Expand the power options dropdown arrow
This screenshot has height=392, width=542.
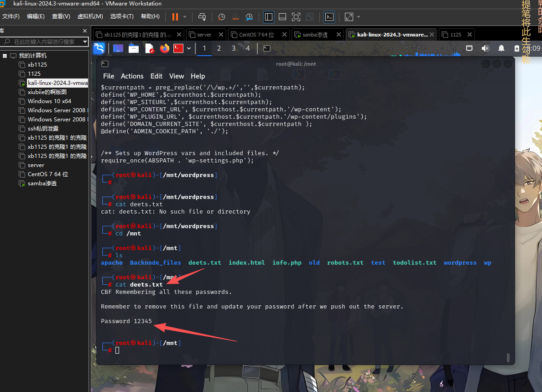coord(185,17)
